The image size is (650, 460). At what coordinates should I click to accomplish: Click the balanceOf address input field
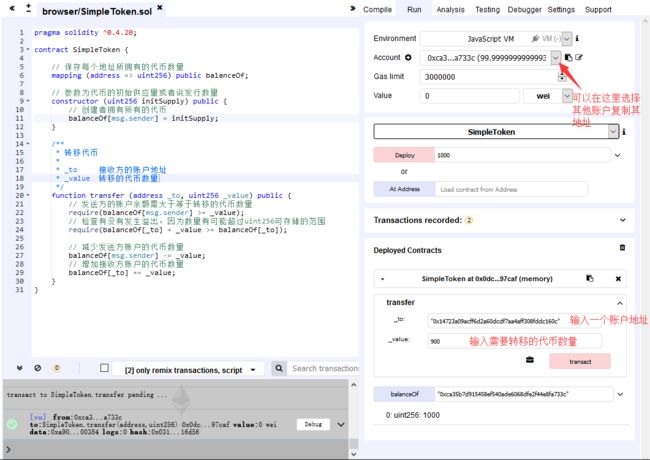[x=524, y=394]
